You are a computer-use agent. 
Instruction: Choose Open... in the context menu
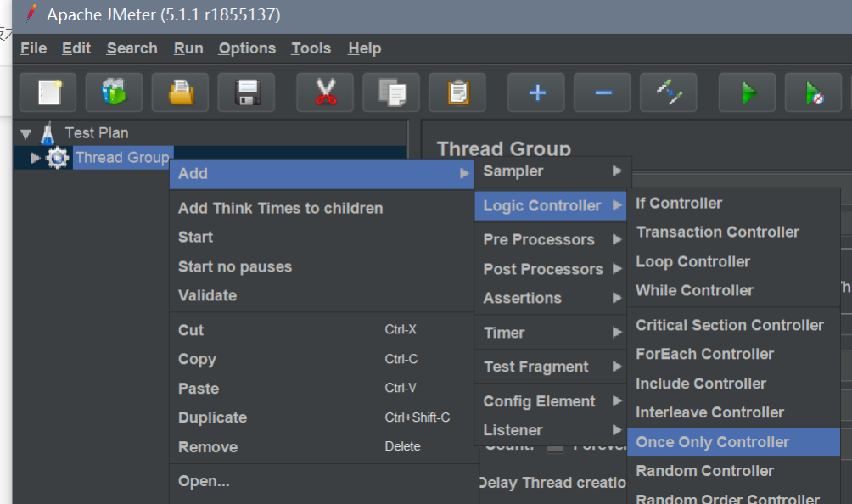coord(322,481)
